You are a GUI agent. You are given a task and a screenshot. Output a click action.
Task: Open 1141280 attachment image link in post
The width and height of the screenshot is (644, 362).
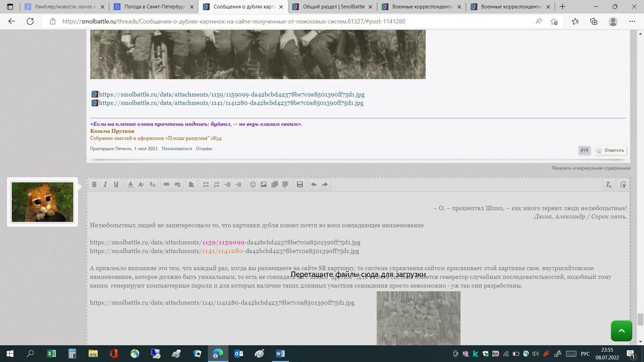tap(231, 103)
